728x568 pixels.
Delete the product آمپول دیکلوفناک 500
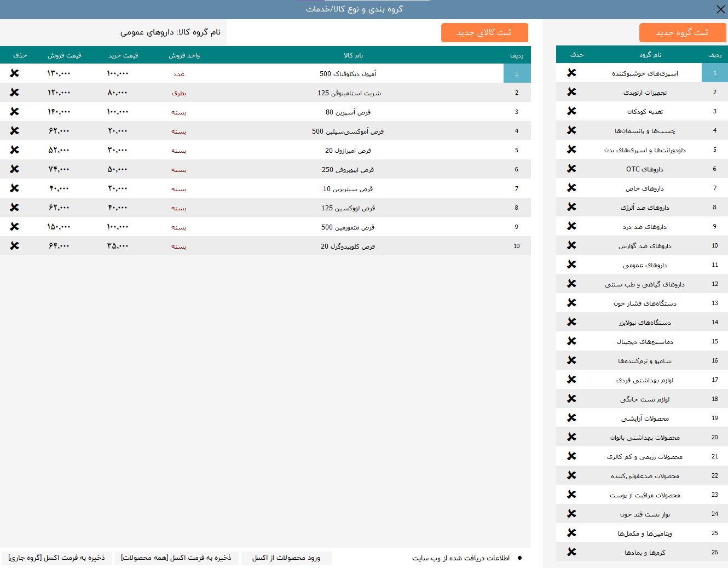pyautogui.click(x=14, y=73)
